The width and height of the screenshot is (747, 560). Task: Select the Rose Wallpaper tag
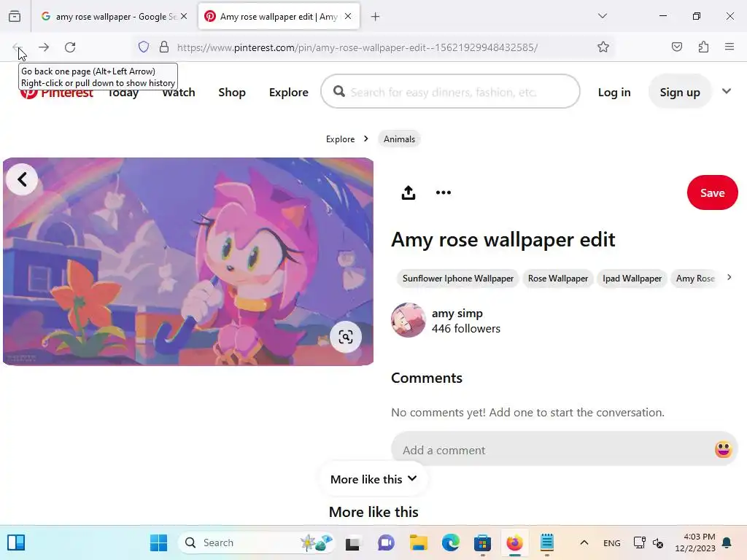coord(558,278)
